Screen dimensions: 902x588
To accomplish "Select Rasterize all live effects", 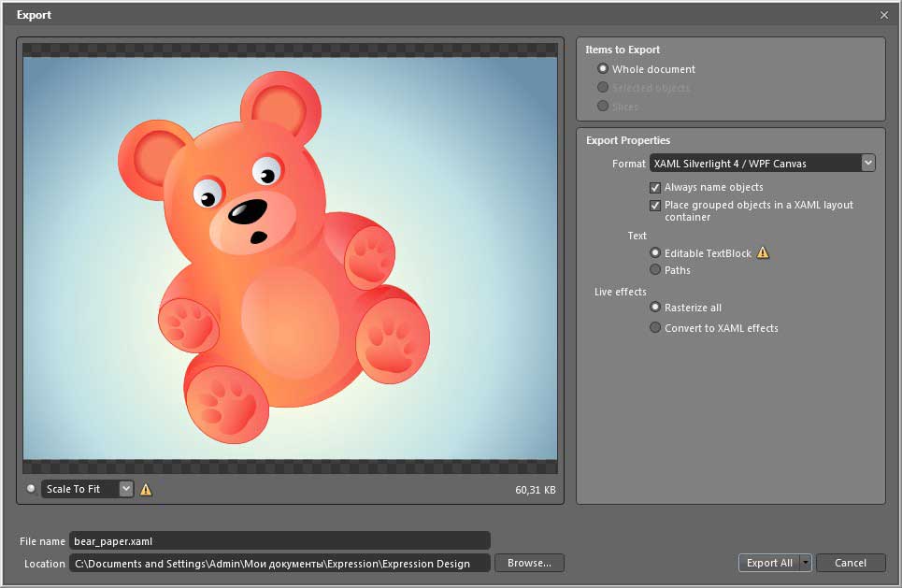I will coord(654,308).
